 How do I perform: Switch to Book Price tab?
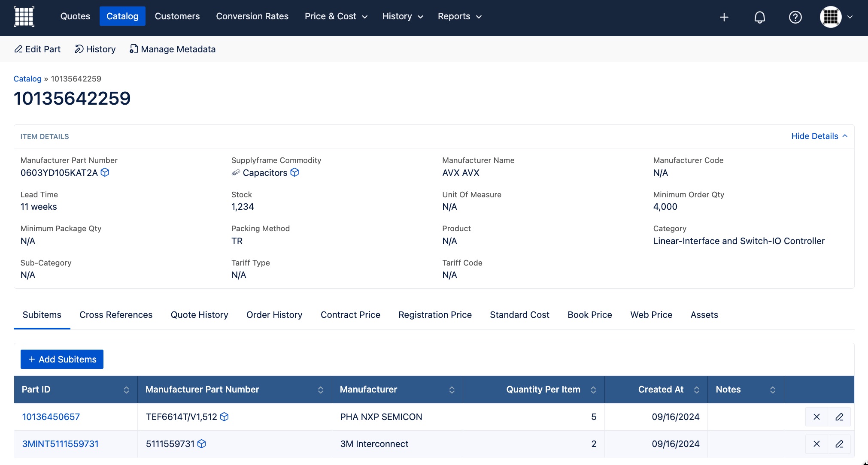(590, 315)
